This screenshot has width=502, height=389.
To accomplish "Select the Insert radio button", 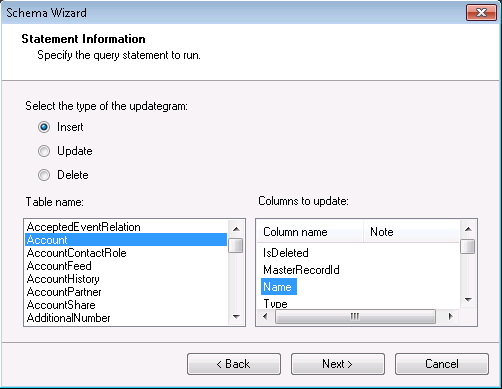I will [44, 127].
